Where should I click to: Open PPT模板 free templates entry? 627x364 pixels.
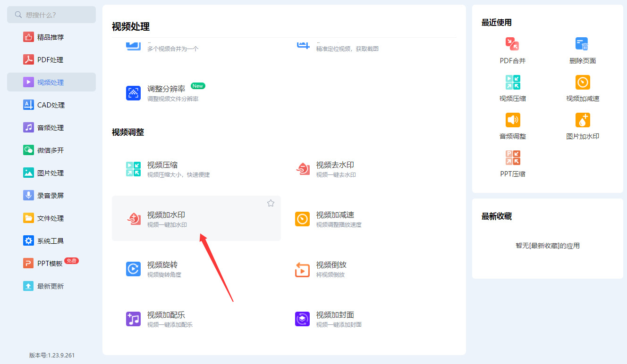pos(51,264)
